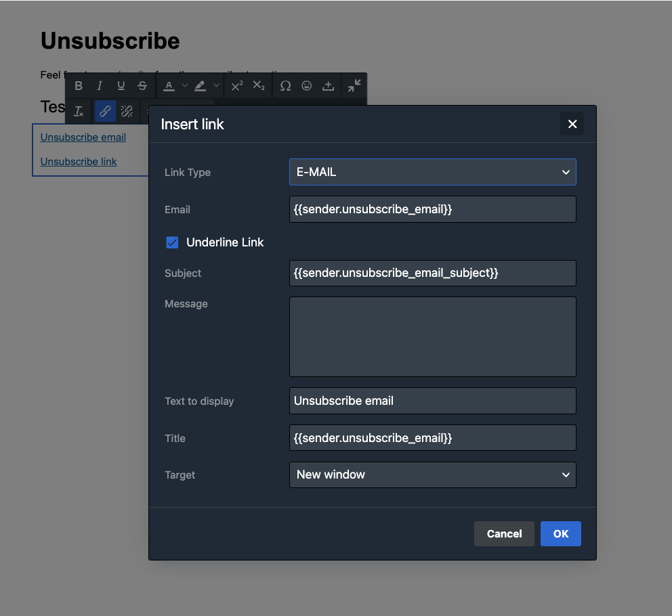Open the Link Type dropdown

(432, 172)
